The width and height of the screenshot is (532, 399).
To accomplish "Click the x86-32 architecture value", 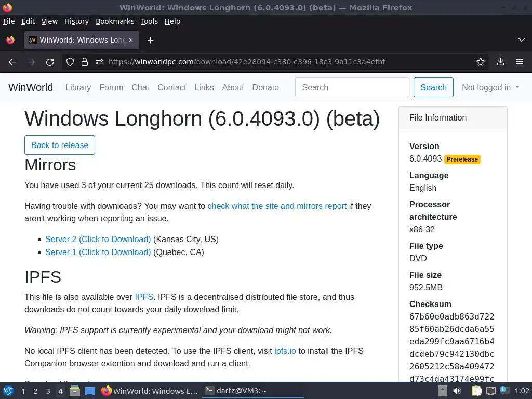I will pos(422,229).
